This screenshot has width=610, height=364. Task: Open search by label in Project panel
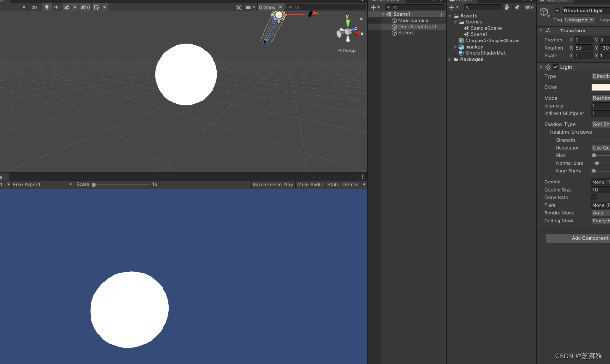[x=518, y=7]
